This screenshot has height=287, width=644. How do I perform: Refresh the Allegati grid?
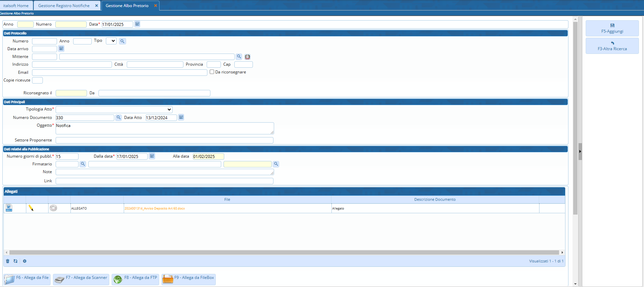pos(16,261)
